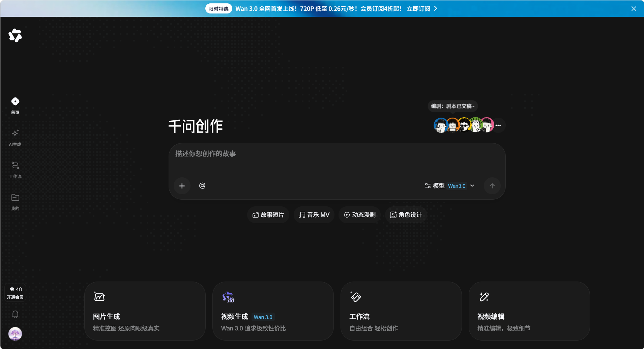Click the 40 credits 开通会员 badge
The image size is (644, 349).
(15, 293)
